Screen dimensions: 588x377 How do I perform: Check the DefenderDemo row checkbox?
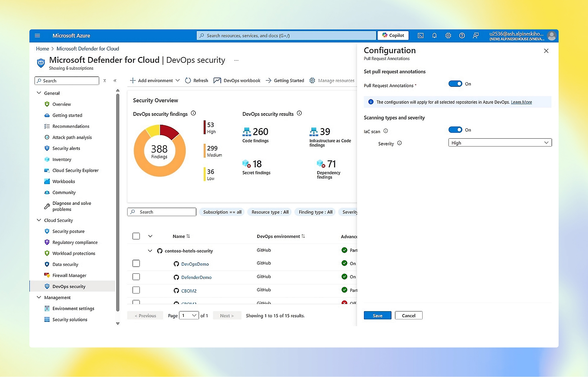click(136, 277)
